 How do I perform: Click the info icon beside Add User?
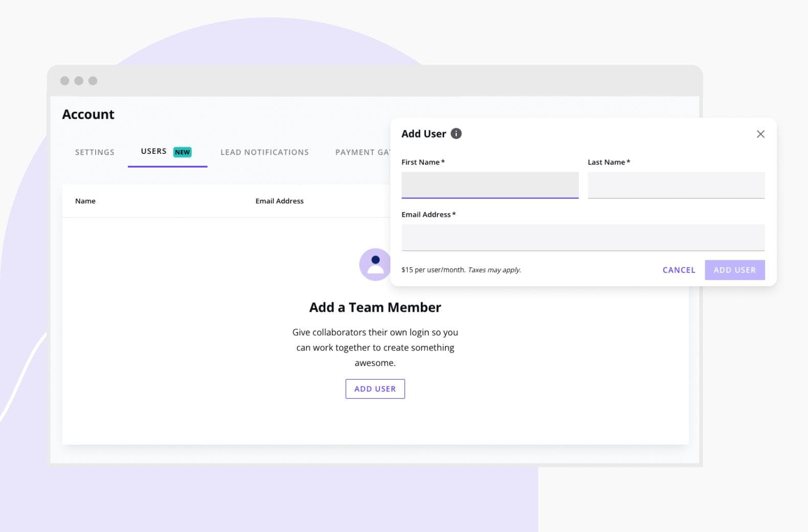pyautogui.click(x=456, y=133)
